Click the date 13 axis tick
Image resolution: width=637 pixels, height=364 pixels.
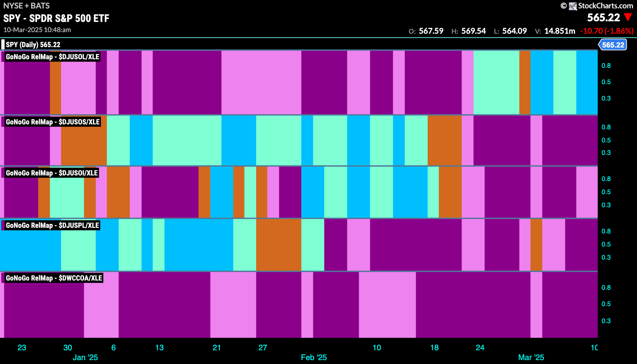[x=159, y=348]
